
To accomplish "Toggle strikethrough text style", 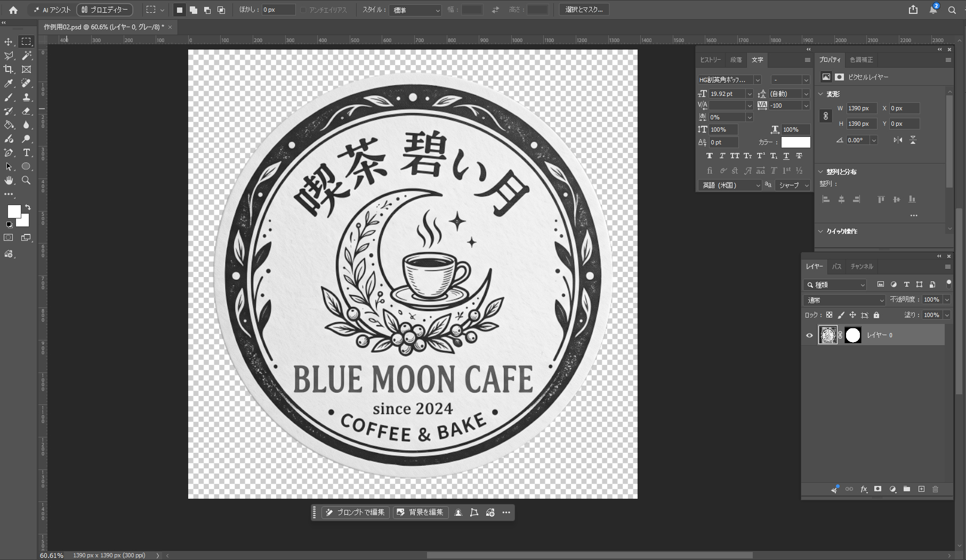I will pyautogui.click(x=799, y=156).
